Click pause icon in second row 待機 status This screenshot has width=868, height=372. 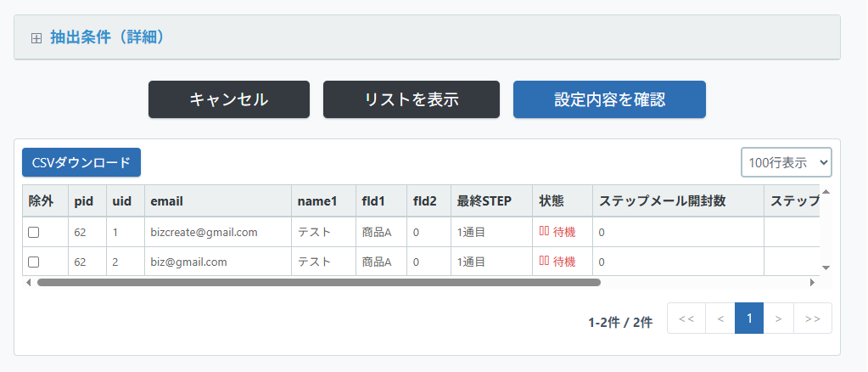544,261
